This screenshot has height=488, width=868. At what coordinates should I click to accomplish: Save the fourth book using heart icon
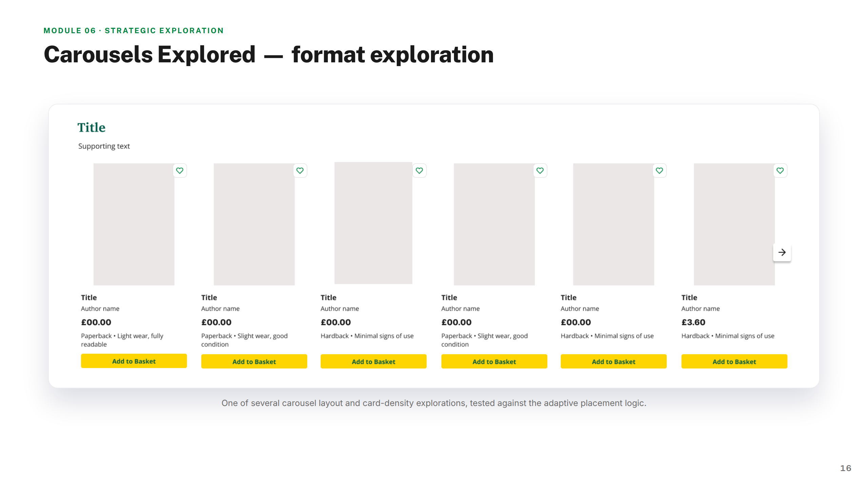pyautogui.click(x=540, y=170)
